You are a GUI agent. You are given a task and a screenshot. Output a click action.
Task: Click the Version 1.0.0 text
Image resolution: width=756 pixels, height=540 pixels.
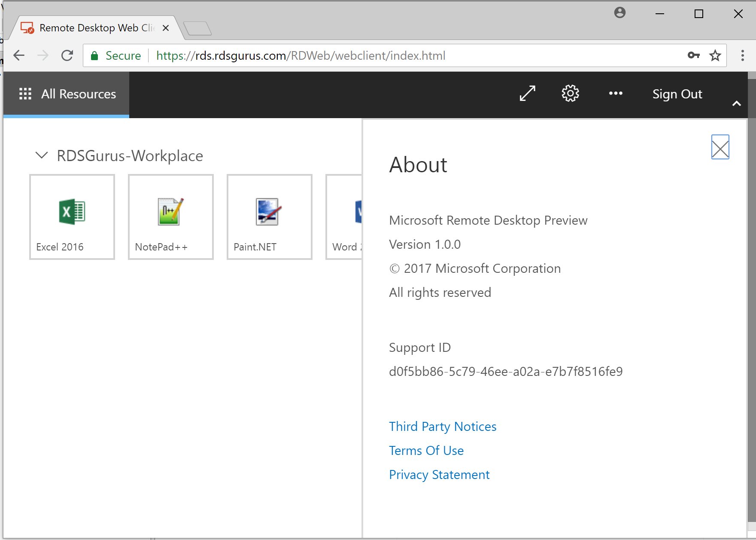pyautogui.click(x=425, y=244)
